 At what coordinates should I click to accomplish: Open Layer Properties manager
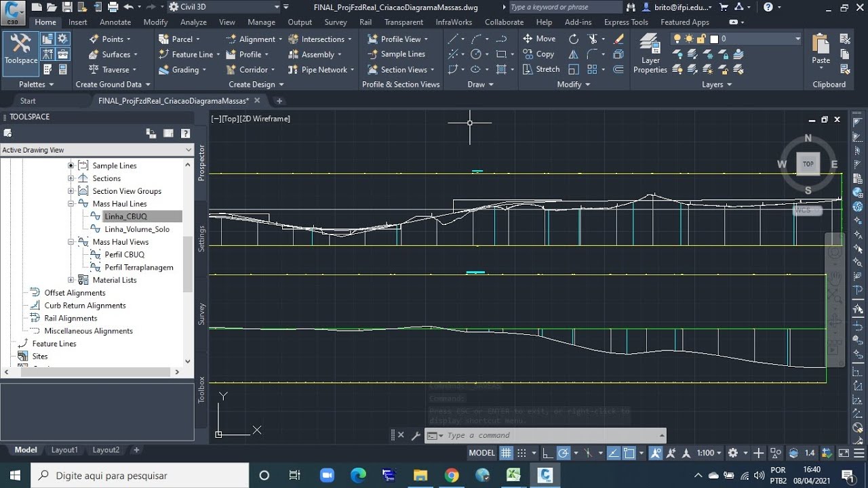pos(650,53)
